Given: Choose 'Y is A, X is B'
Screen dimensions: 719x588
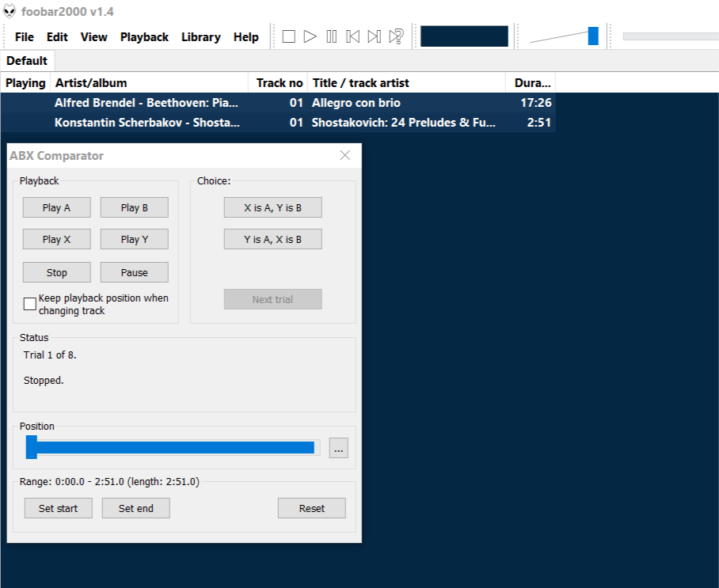Looking at the screenshot, I should tap(273, 239).
